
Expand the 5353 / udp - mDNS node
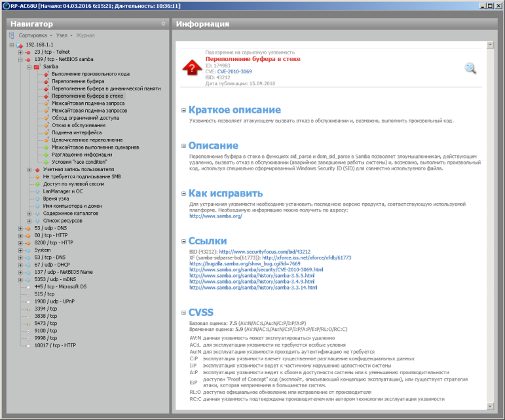click(20, 280)
